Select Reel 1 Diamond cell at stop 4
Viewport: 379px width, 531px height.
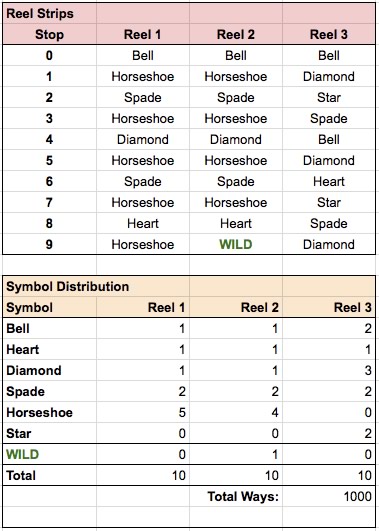point(143,140)
